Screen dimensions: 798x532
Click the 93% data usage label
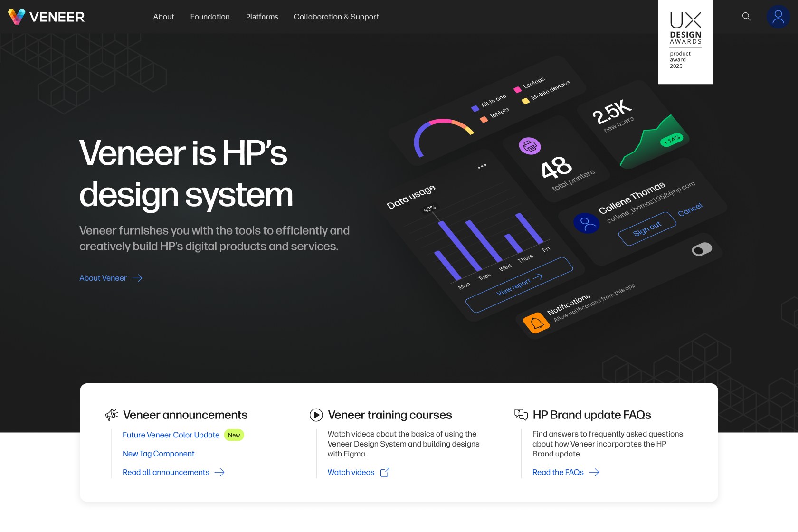click(x=430, y=209)
